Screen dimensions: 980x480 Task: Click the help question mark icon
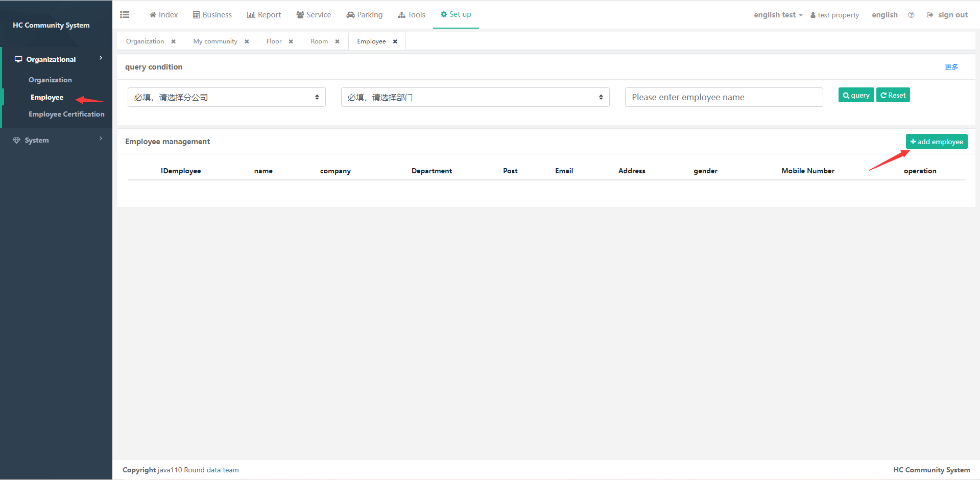pos(911,15)
